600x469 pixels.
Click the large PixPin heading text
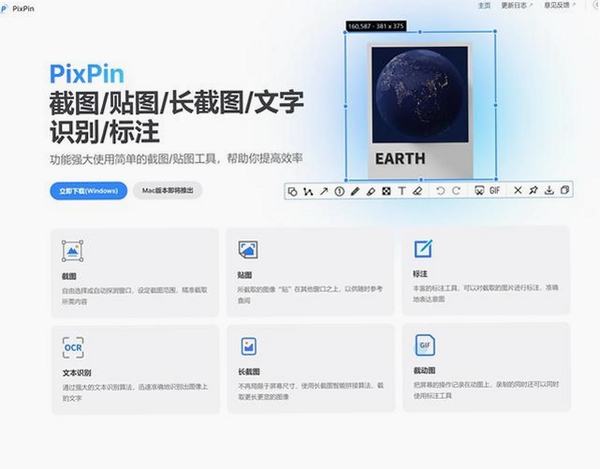pos(87,74)
